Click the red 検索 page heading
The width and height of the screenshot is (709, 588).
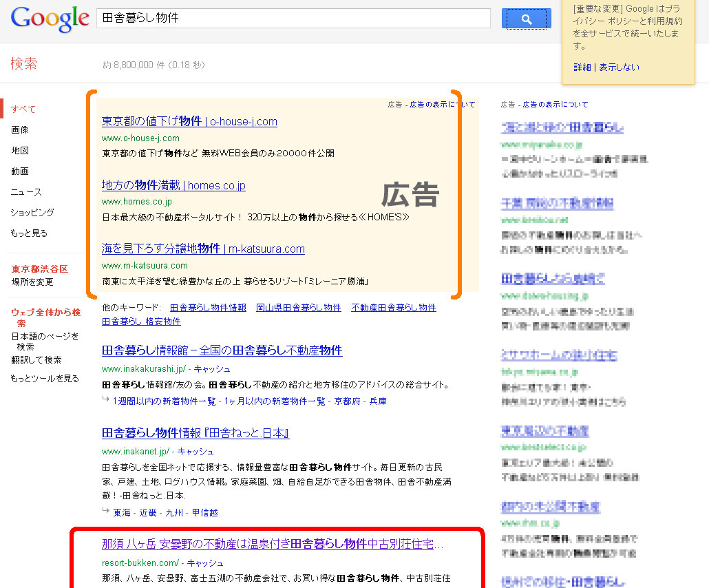click(24, 64)
